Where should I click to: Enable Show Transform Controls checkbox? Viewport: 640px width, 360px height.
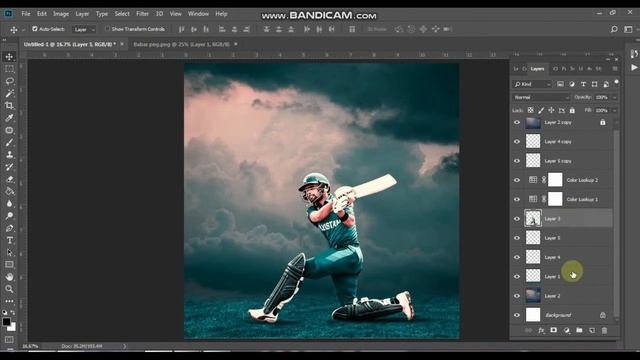(x=107, y=29)
